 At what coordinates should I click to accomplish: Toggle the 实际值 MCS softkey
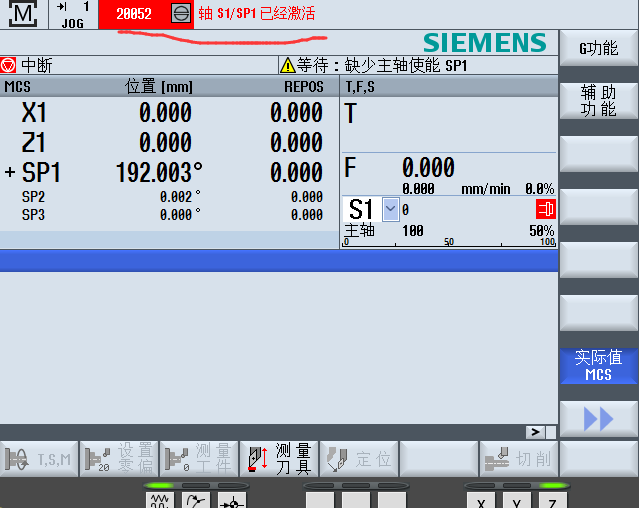click(598, 365)
